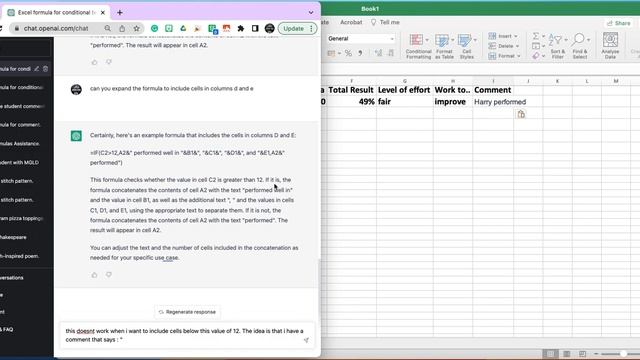Screen dimensions: 640x360
Task: Expand the AutoSum dropdown arrow
Action: pyautogui.click(x=544, y=36)
